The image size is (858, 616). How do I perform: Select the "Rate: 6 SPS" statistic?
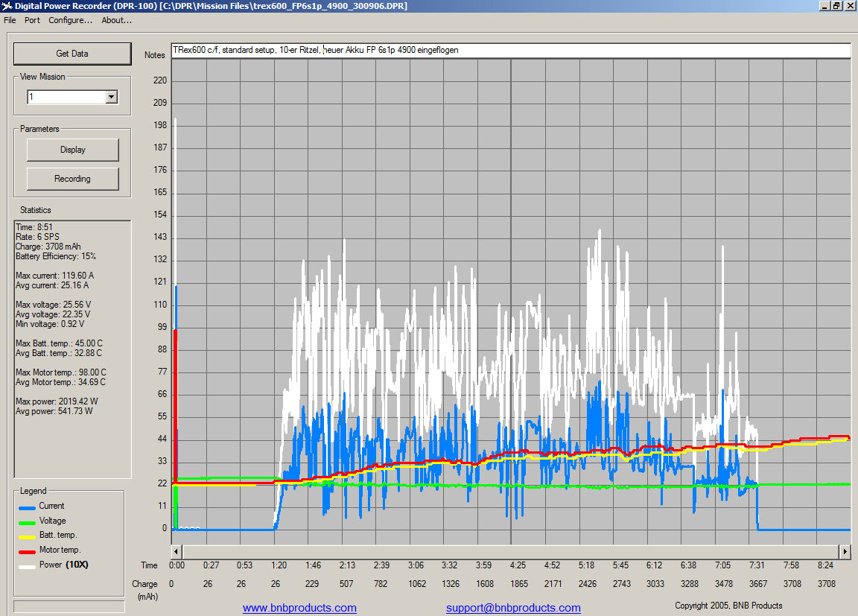(x=37, y=237)
